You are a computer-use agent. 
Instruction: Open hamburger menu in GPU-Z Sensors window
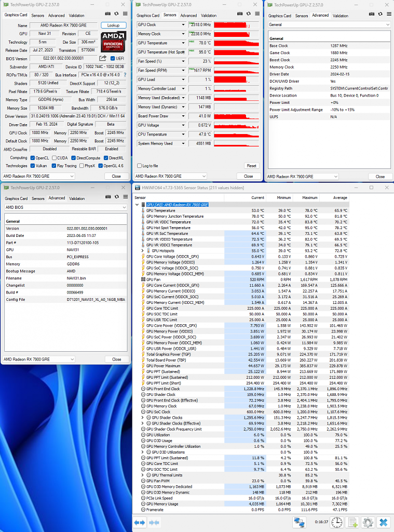257,14
